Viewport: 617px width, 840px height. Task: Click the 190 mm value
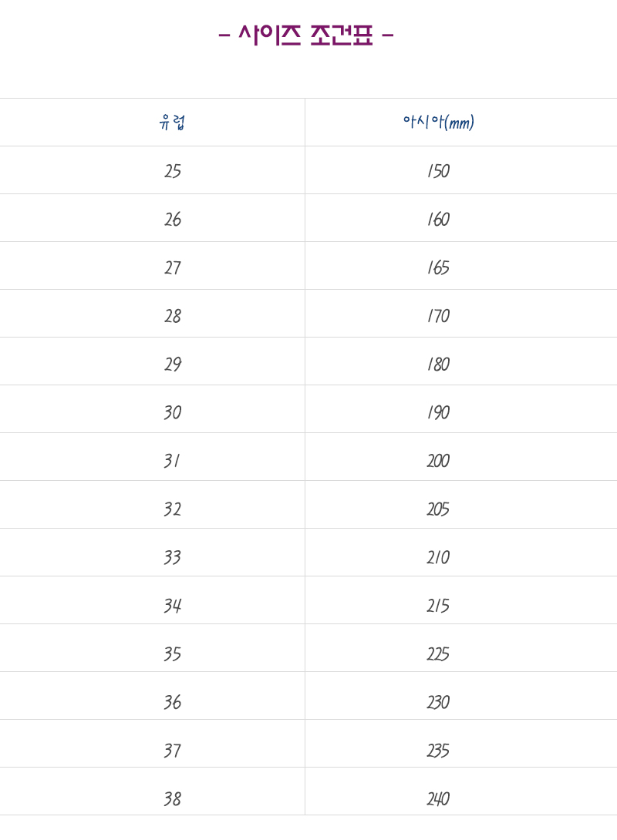(439, 412)
